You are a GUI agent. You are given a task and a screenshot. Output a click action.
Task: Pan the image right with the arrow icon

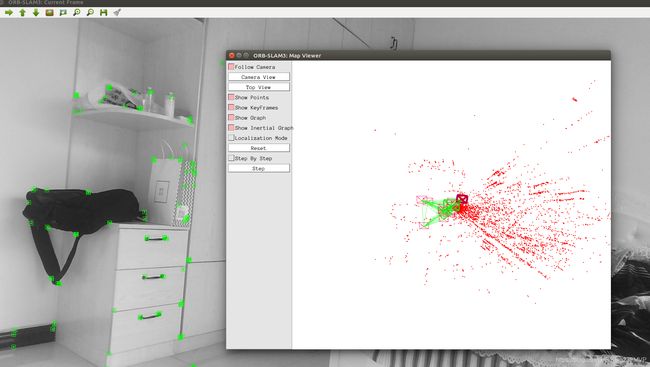tap(9, 13)
